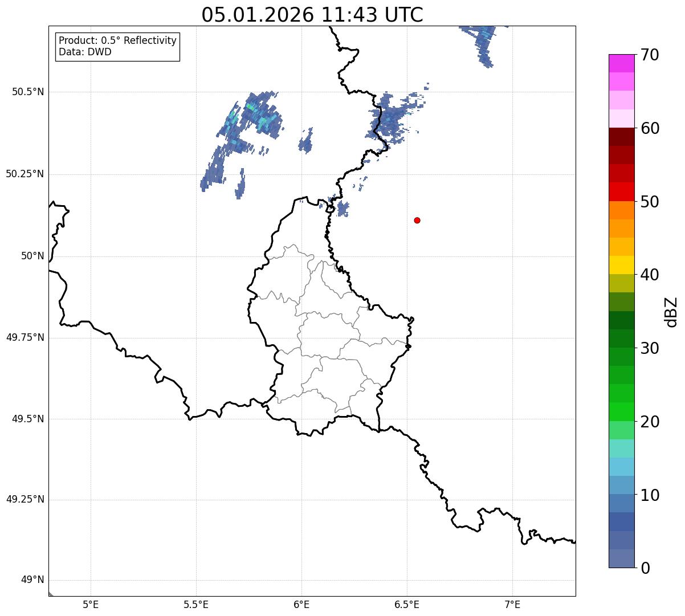
Task: Click the 50.5°N latitude tick label
Action: point(28,92)
